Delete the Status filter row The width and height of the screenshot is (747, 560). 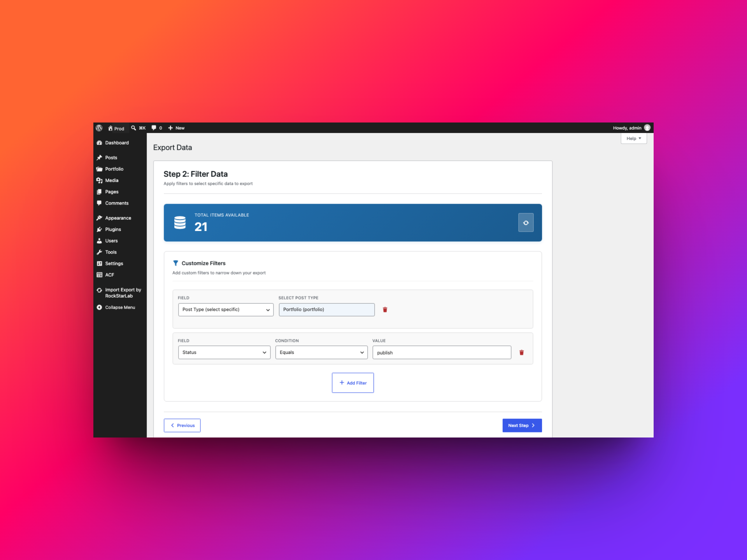coord(521,352)
